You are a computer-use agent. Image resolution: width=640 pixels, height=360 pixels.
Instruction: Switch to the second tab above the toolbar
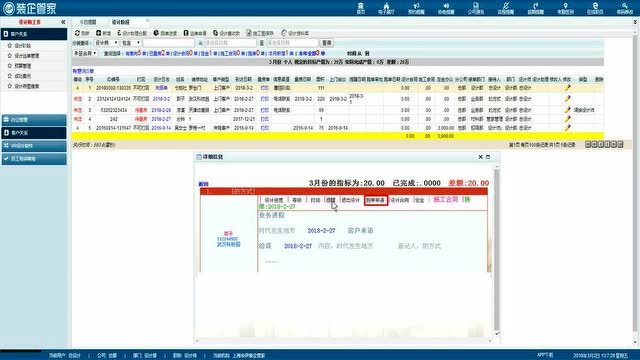tap(120, 22)
